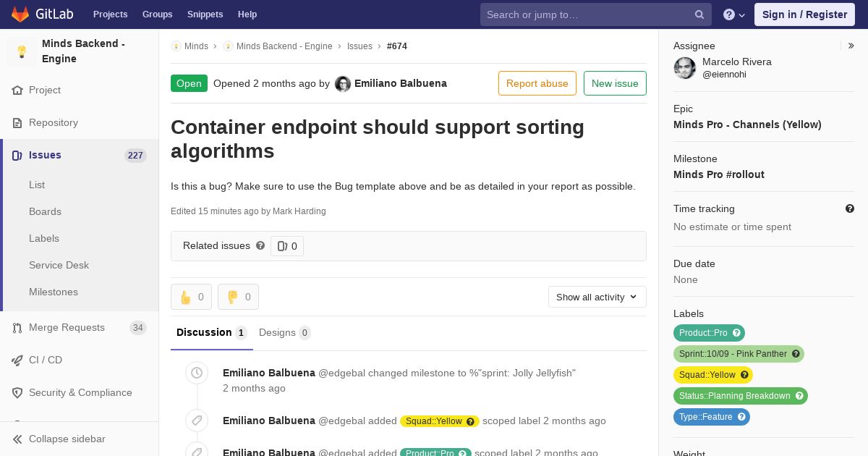Open the Show all activity dropdown

pos(597,297)
